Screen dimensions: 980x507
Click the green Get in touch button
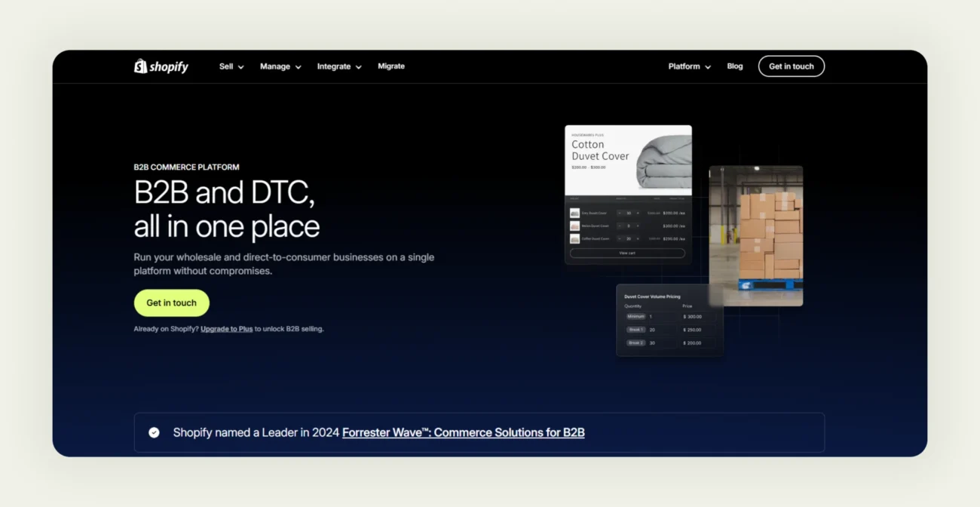coord(171,303)
